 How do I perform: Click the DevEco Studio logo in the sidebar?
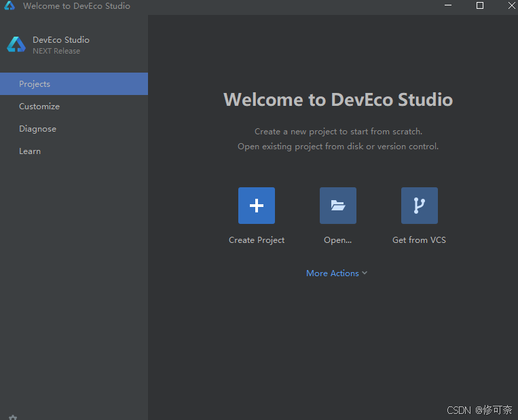click(x=16, y=45)
